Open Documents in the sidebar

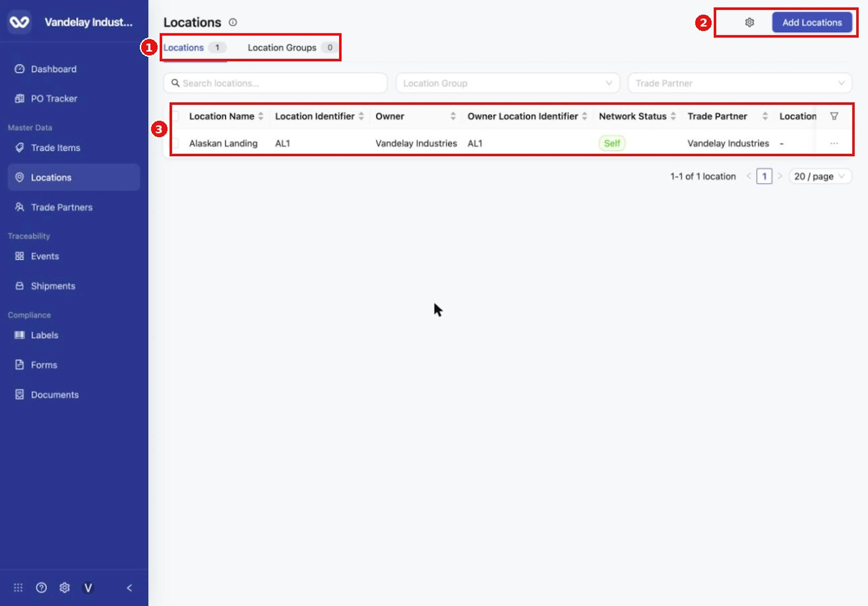(x=74, y=395)
